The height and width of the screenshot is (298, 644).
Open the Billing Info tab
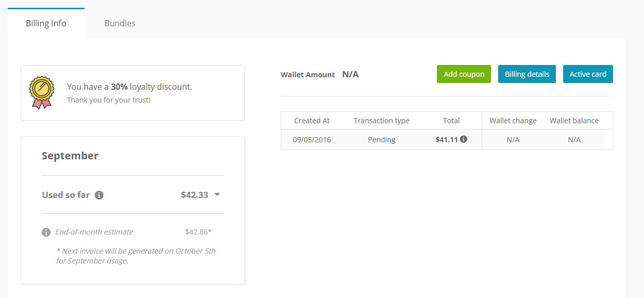tap(46, 23)
